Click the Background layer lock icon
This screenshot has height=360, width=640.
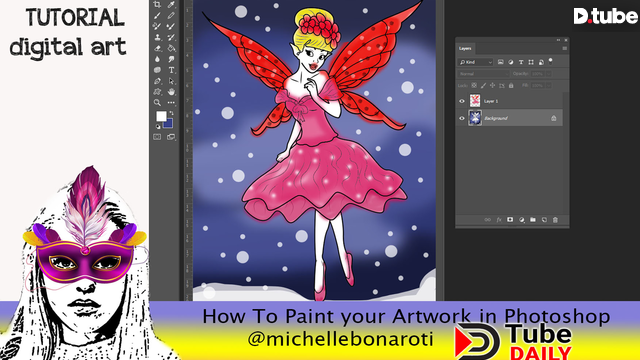[x=554, y=118]
